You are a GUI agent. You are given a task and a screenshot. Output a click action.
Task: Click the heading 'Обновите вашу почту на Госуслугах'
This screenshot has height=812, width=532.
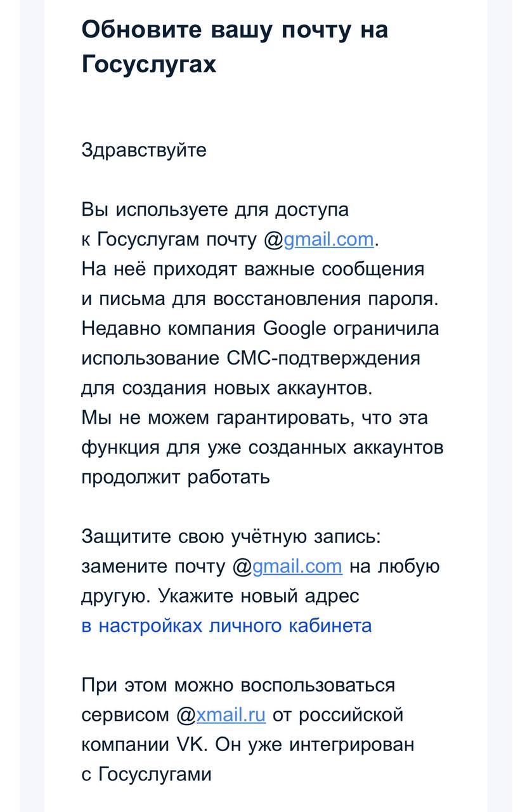(235, 47)
